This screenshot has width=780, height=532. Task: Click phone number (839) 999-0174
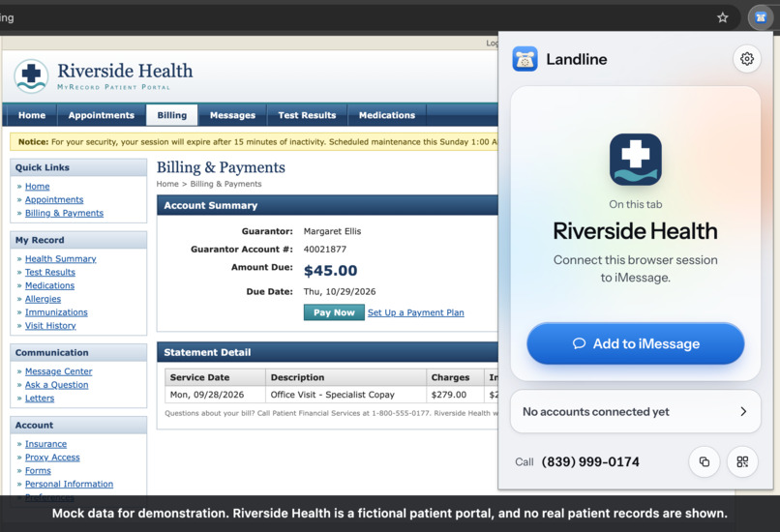point(590,462)
